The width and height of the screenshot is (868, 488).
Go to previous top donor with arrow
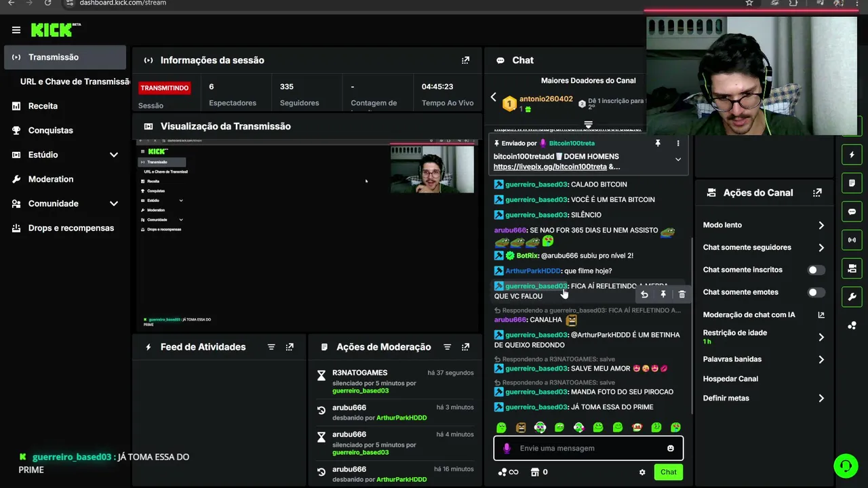493,98
